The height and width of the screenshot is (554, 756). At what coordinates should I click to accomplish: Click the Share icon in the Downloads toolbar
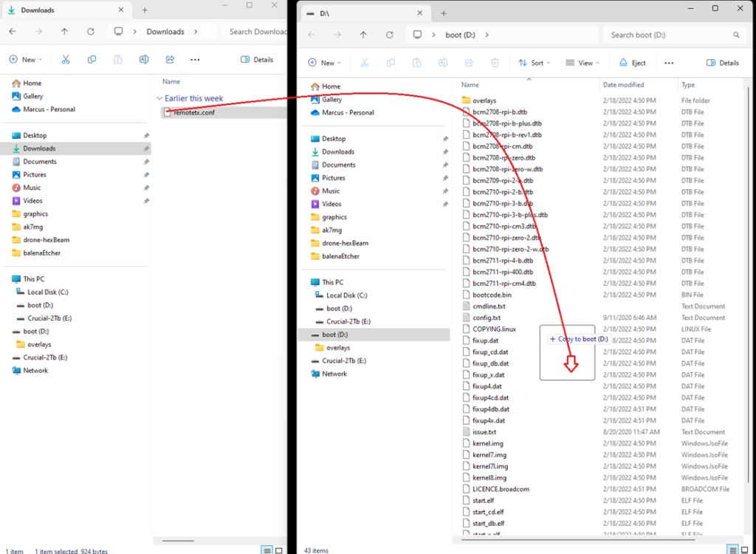coord(169,59)
